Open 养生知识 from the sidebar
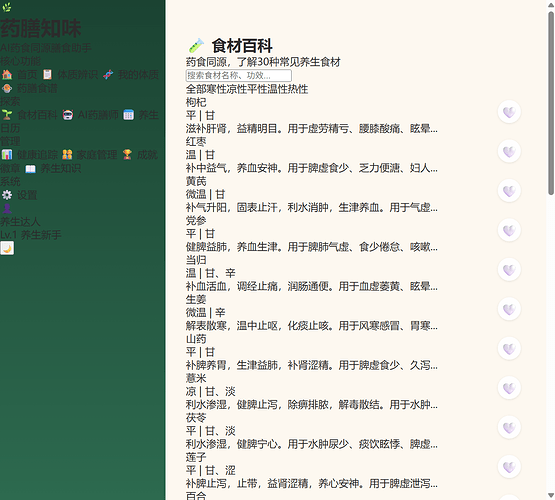The height and width of the screenshot is (500, 555). click(x=53, y=168)
